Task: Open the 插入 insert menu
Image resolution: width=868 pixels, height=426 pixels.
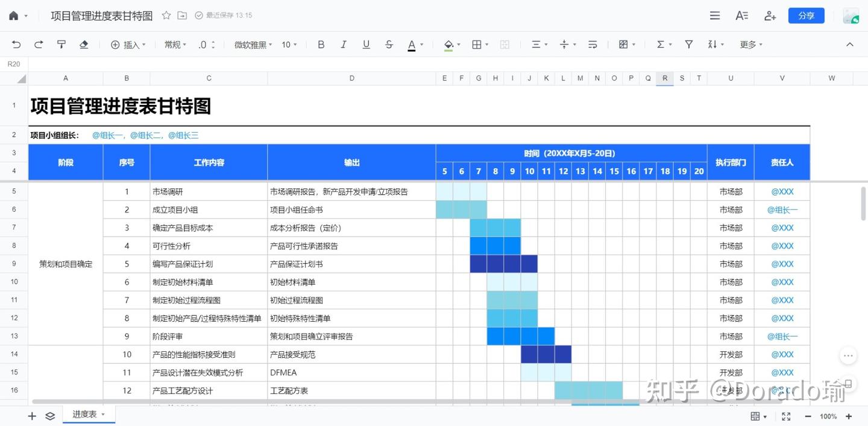Action: (128, 45)
